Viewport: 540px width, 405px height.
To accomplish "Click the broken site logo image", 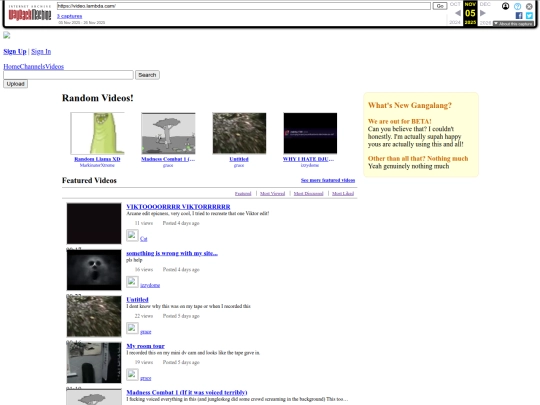I will (x=7, y=35).
